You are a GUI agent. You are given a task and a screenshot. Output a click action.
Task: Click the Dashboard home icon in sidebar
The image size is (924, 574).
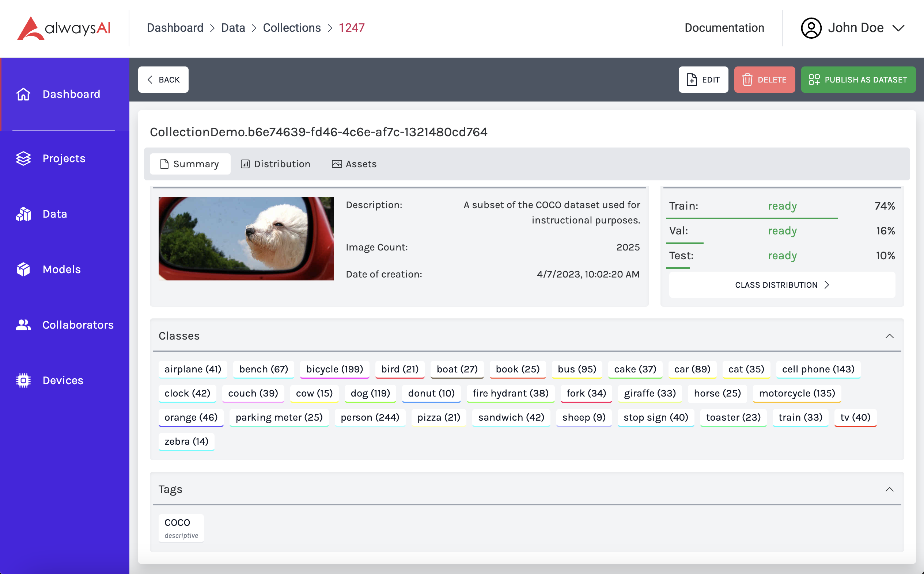(23, 94)
